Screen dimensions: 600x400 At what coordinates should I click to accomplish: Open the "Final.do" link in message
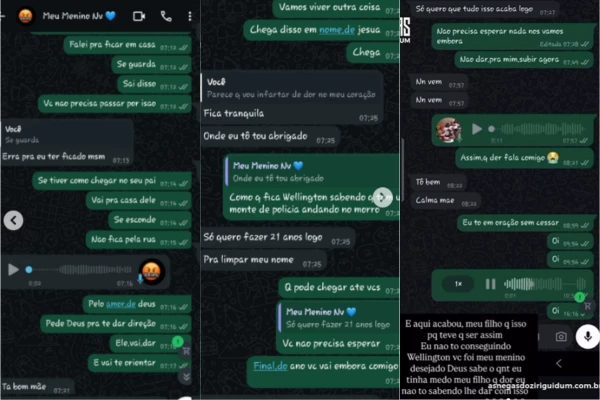point(270,366)
